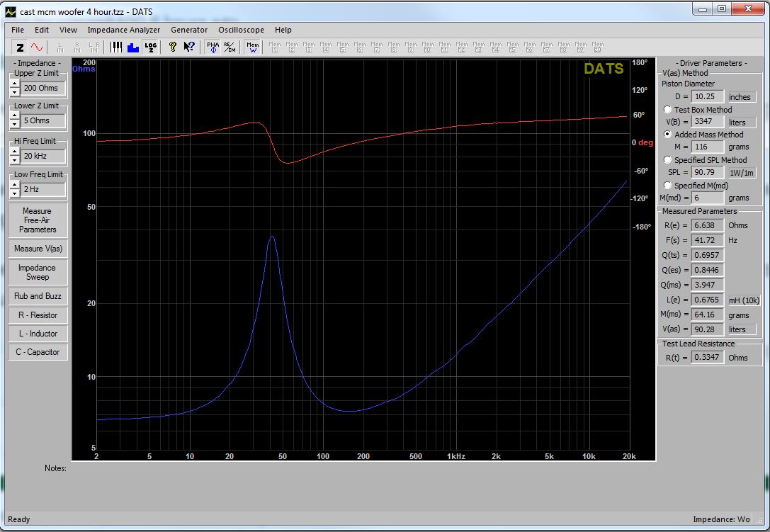Click the piston diameter D input field

coord(708,97)
